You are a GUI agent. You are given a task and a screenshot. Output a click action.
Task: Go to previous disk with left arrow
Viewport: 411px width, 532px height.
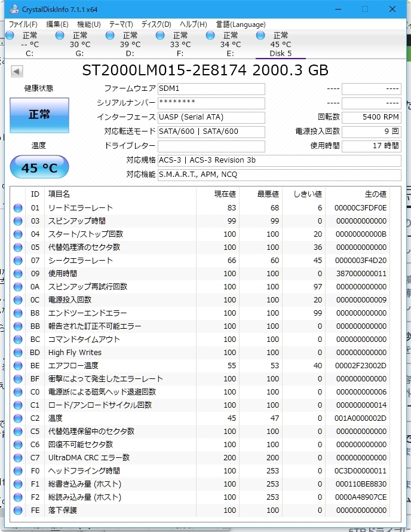pyautogui.click(x=17, y=71)
